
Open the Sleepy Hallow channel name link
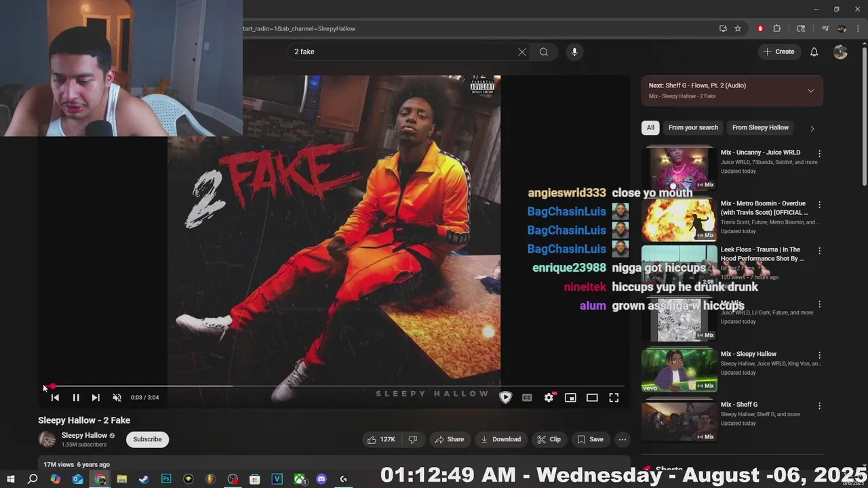tap(84, 435)
